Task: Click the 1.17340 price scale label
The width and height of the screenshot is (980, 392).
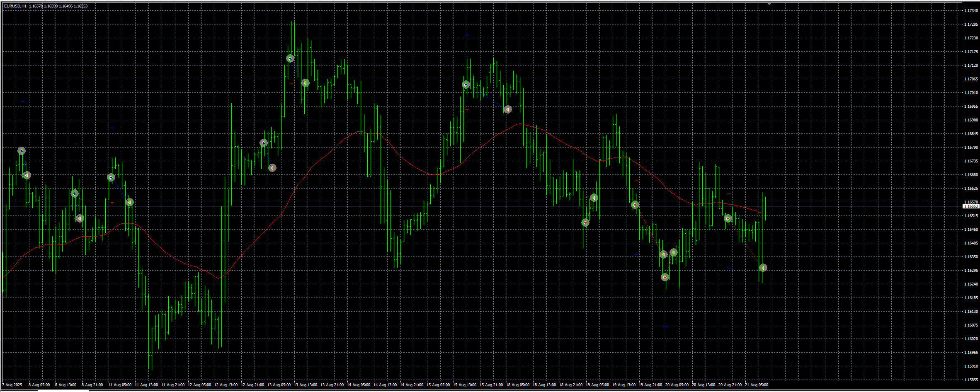Action: (971, 11)
